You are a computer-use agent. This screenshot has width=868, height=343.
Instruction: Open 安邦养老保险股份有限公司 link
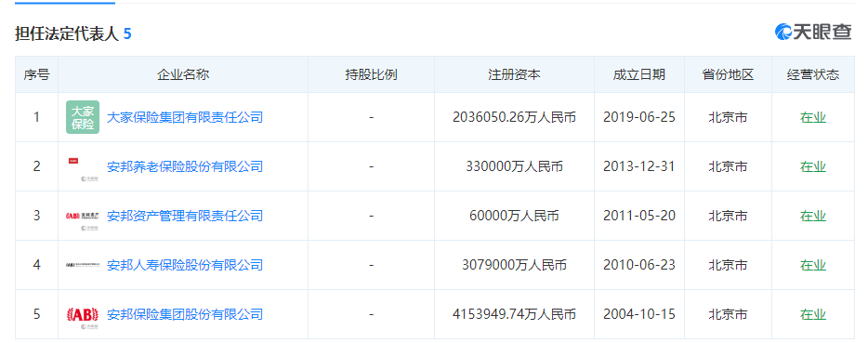(184, 166)
